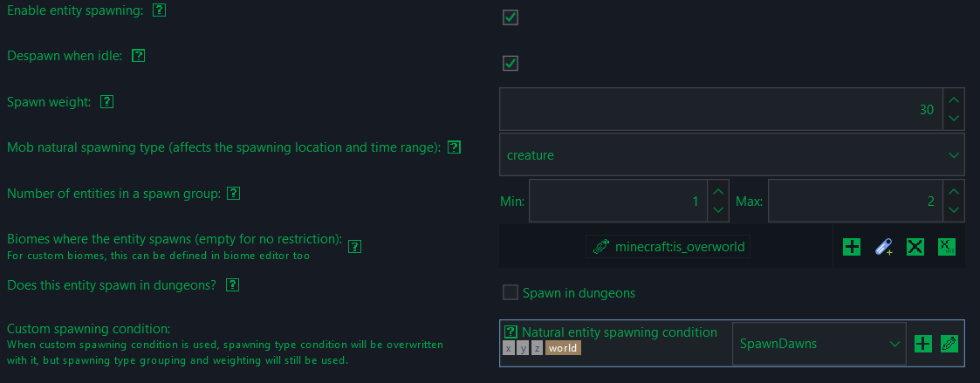The width and height of the screenshot is (980, 383).
Task: Click into the Spawn weight value field
Action: click(x=721, y=109)
